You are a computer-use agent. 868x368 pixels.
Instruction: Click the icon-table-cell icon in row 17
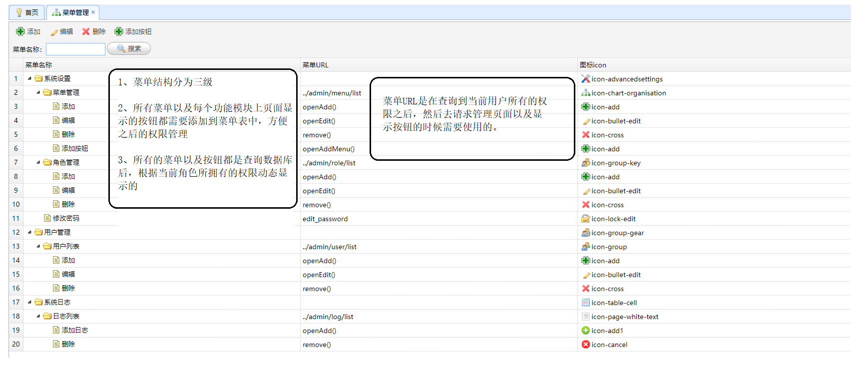click(586, 303)
